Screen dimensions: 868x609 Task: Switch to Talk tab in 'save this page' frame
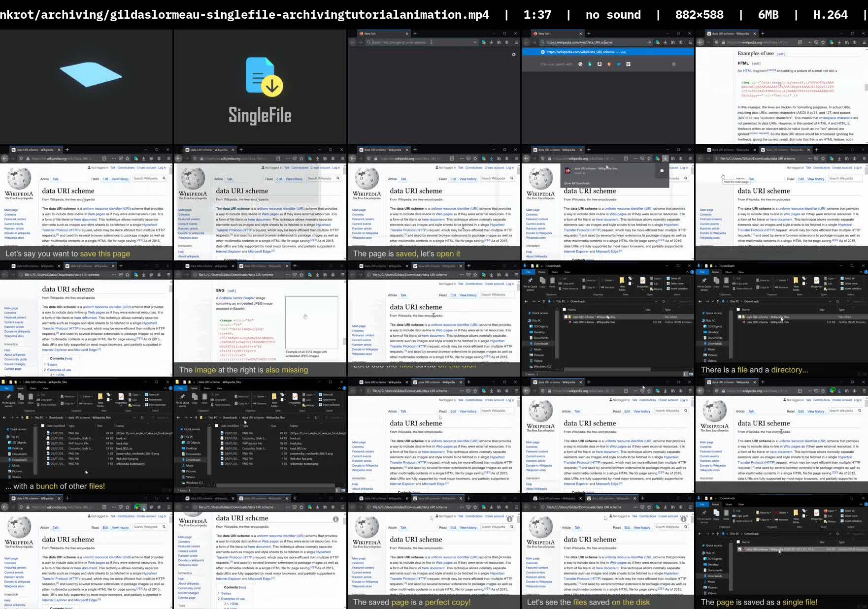coord(56,179)
